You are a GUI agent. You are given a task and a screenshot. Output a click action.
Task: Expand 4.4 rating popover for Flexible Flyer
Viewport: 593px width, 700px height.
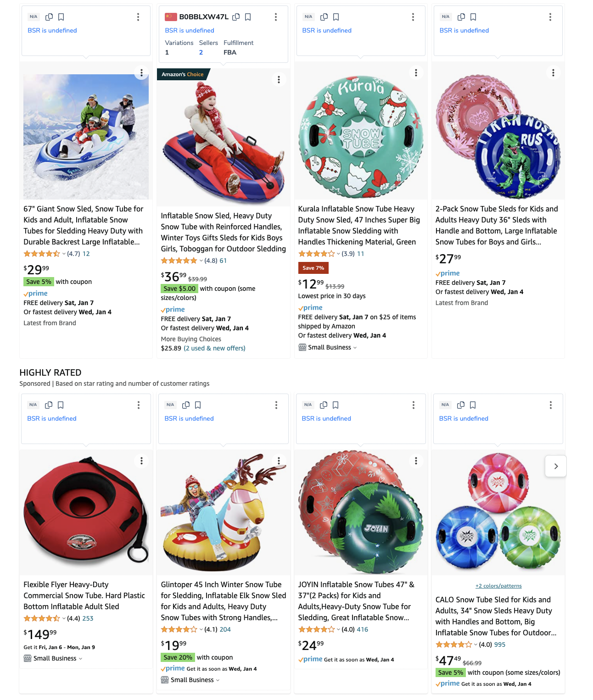[63, 618]
